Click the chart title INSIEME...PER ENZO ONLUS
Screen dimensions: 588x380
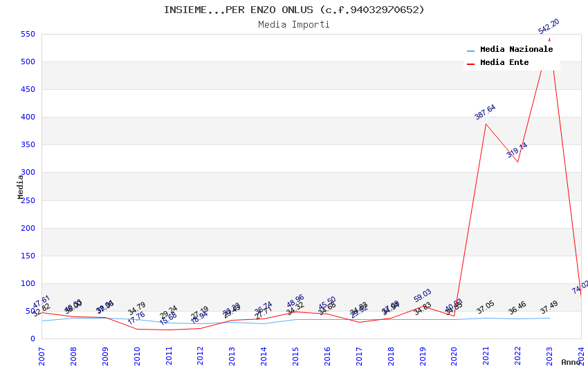(294, 10)
